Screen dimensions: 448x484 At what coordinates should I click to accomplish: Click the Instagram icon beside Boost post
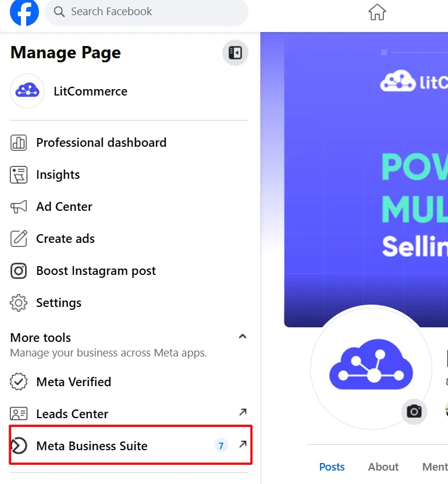[19, 271]
